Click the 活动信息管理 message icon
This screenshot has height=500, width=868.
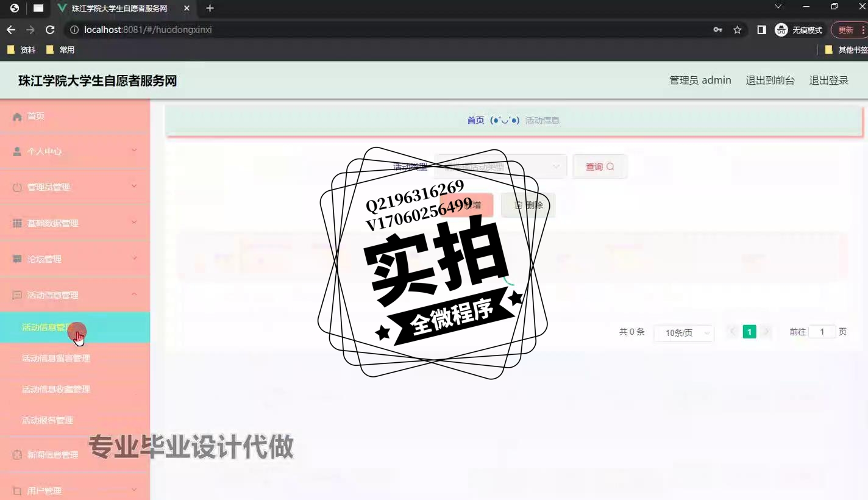[17, 295]
